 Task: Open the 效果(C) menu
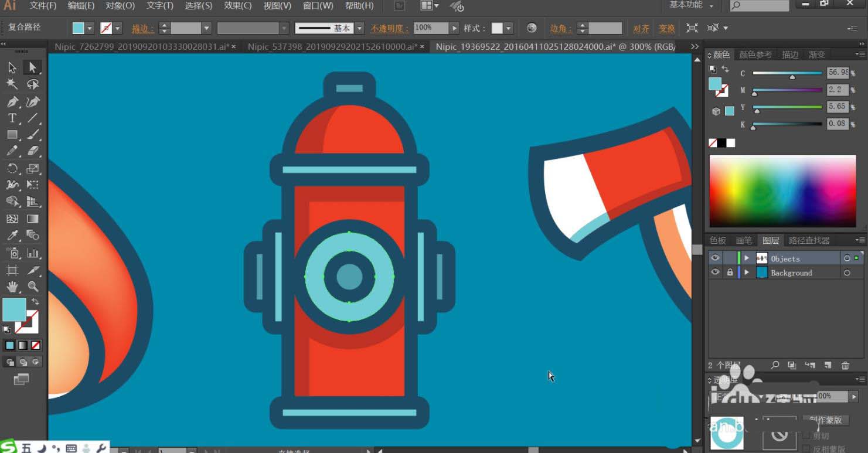(237, 6)
